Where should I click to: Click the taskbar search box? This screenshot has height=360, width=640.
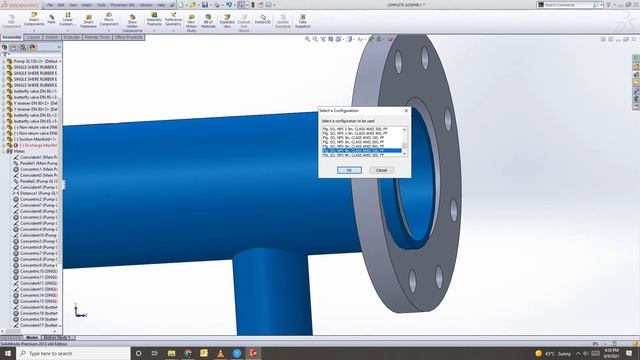[x=73, y=353]
